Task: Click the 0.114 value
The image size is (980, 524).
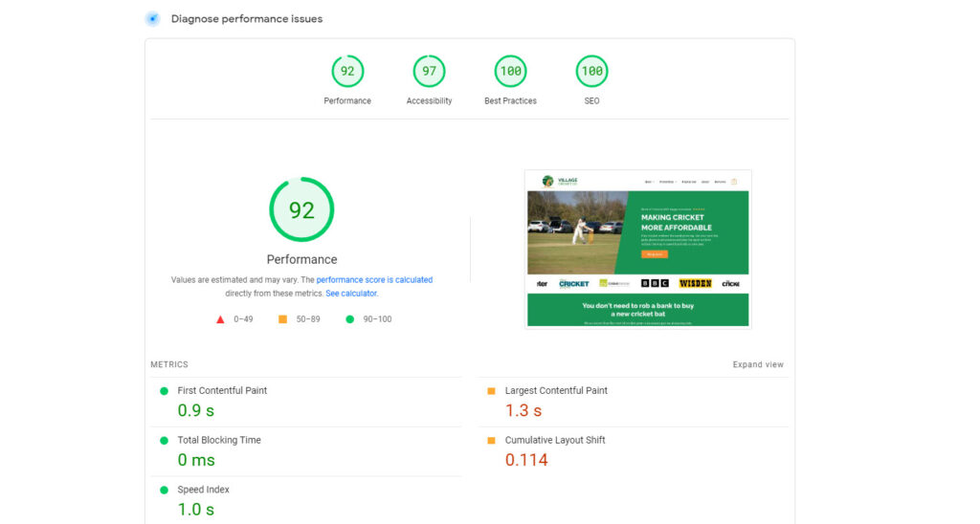Action: pyautogui.click(x=526, y=460)
